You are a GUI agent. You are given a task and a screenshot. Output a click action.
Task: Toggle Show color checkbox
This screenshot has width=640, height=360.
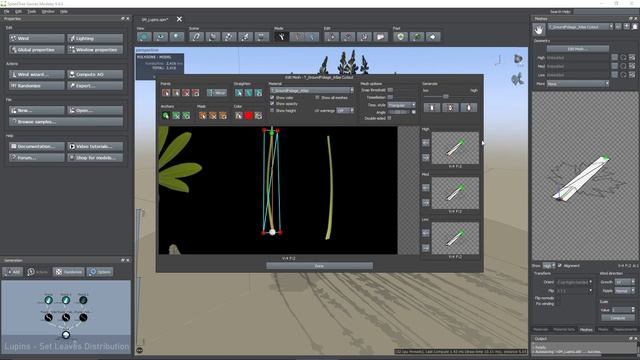coord(272,98)
